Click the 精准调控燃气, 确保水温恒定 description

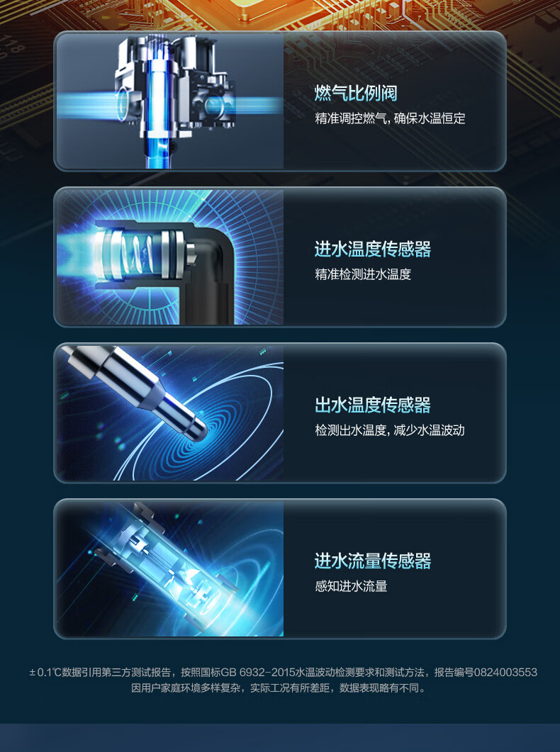click(390, 118)
